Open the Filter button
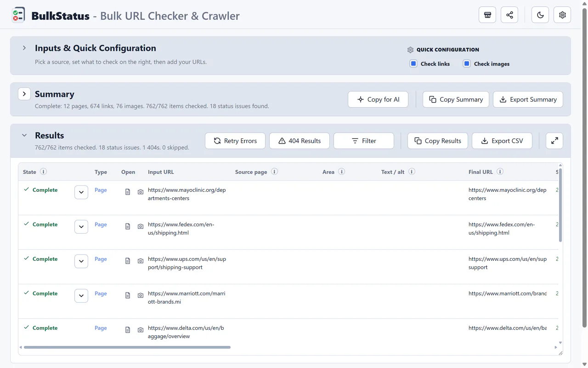Viewport: 588px width, 368px height. [x=364, y=141]
